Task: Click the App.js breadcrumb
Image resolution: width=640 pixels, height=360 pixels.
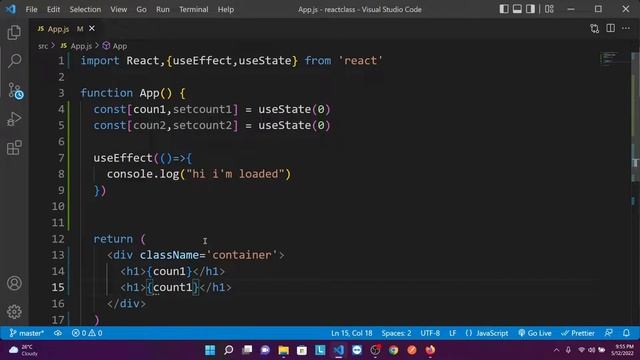Action: [x=77, y=46]
